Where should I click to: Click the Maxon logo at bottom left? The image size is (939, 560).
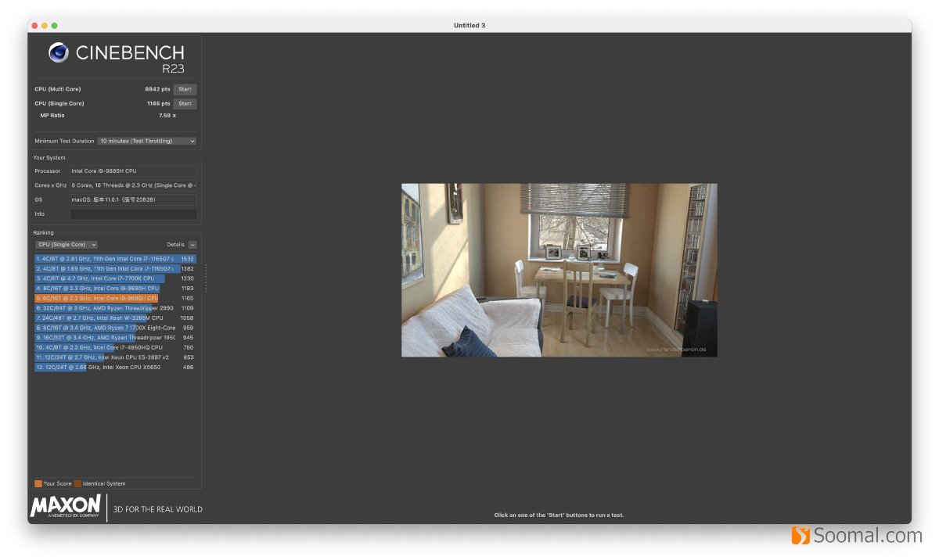tap(66, 507)
